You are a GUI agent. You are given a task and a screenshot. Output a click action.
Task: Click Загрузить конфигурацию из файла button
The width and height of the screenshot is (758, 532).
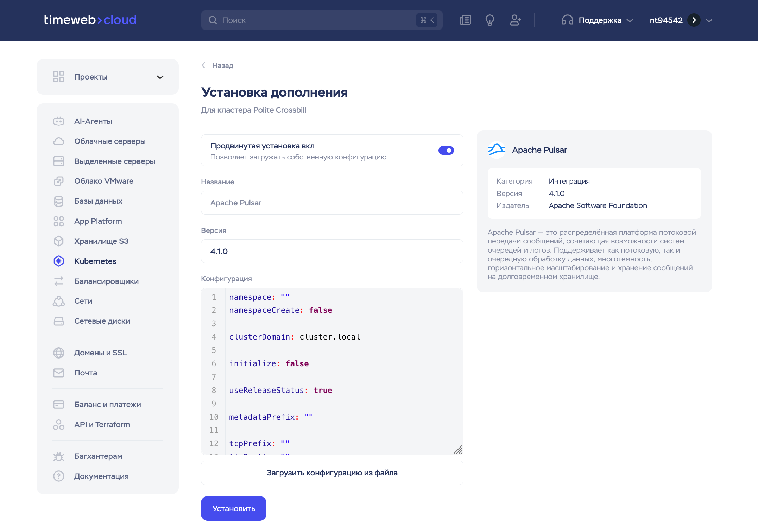click(x=332, y=473)
